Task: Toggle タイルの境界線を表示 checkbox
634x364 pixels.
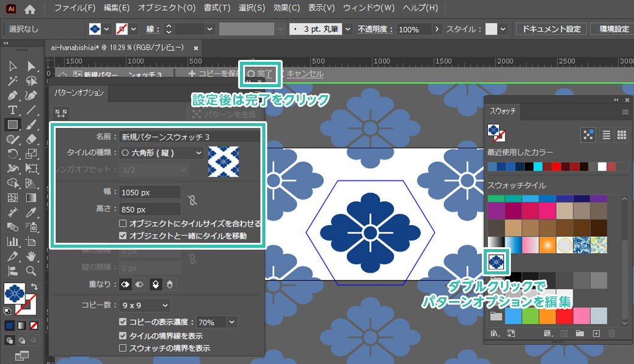Action: [x=123, y=336]
